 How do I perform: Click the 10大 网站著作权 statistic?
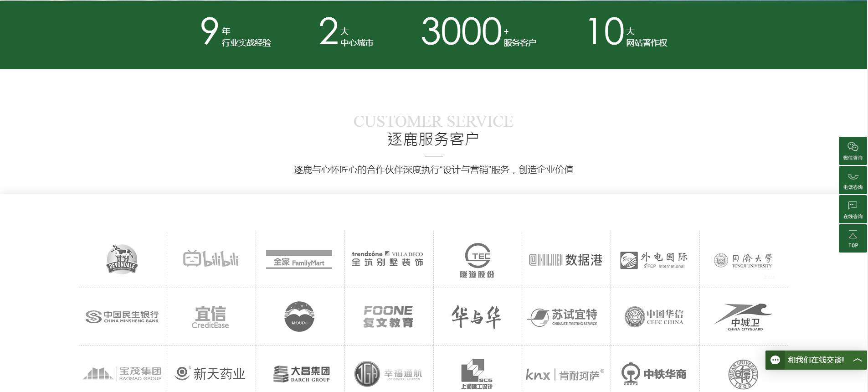pyautogui.click(x=627, y=32)
